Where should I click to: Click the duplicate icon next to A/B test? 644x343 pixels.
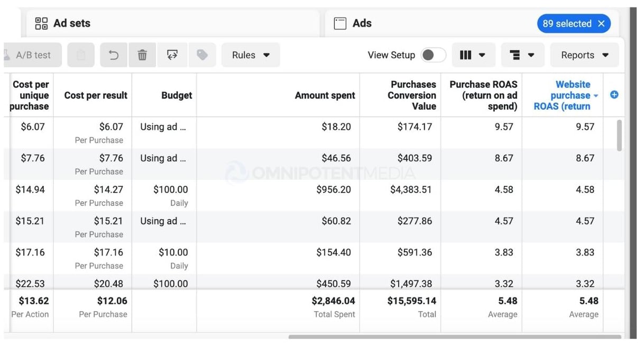tap(81, 55)
